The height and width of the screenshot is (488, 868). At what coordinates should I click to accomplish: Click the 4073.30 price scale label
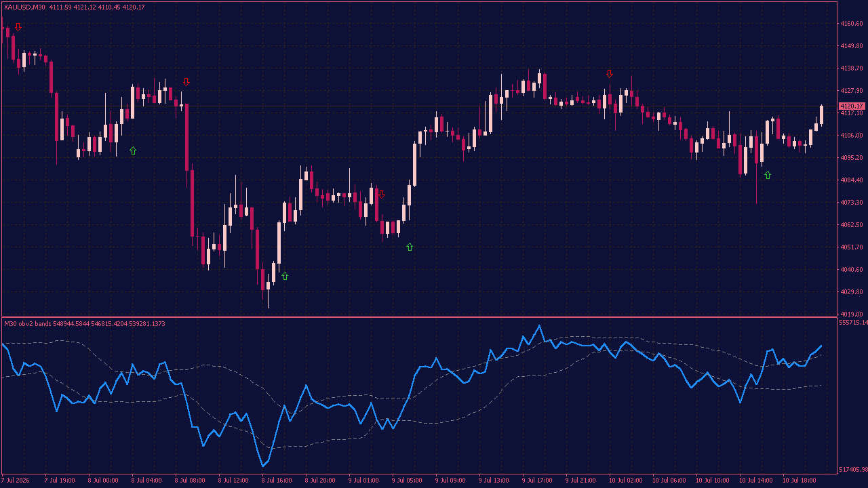[x=851, y=203]
